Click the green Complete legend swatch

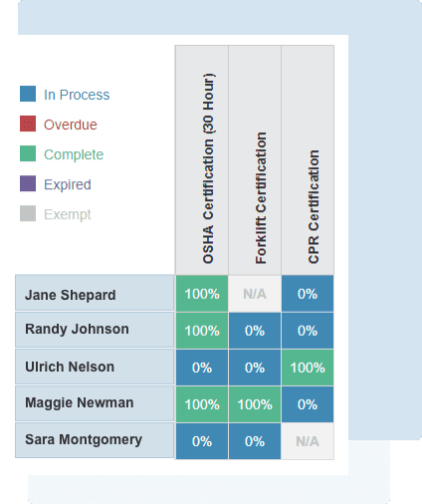pyautogui.click(x=28, y=153)
